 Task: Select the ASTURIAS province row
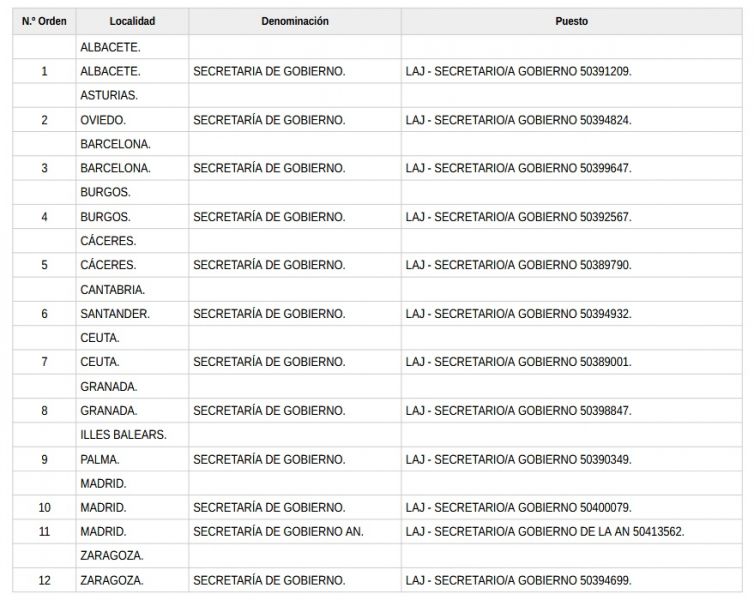(x=109, y=95)
